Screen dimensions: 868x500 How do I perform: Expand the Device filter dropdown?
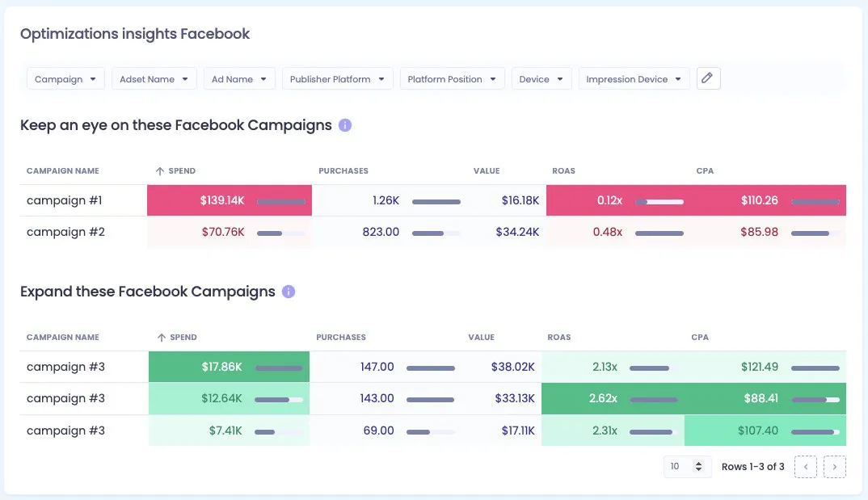click(541, 79)
